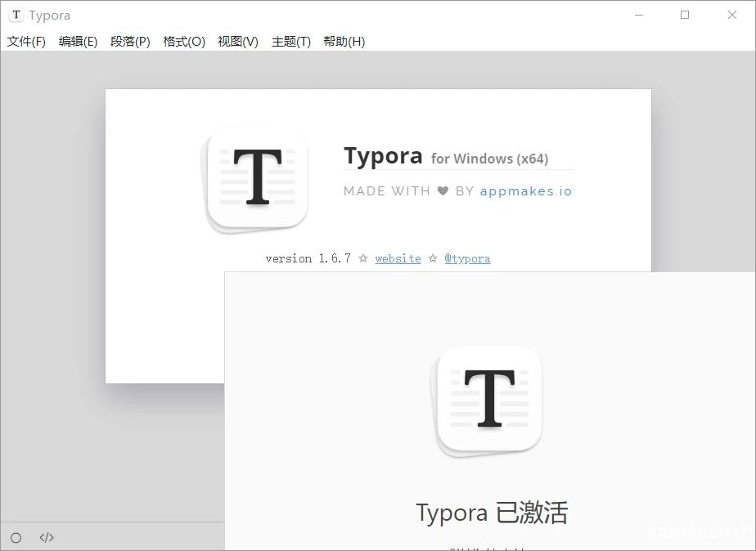This screenshot has width=756, height=551.
Task: Open the 帮助(H) menu
Action: (x=344, y=41)
